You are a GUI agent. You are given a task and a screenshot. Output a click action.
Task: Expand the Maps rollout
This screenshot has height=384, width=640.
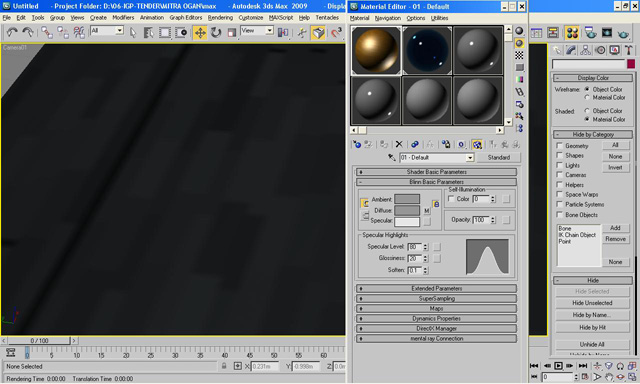click(436, 309)
